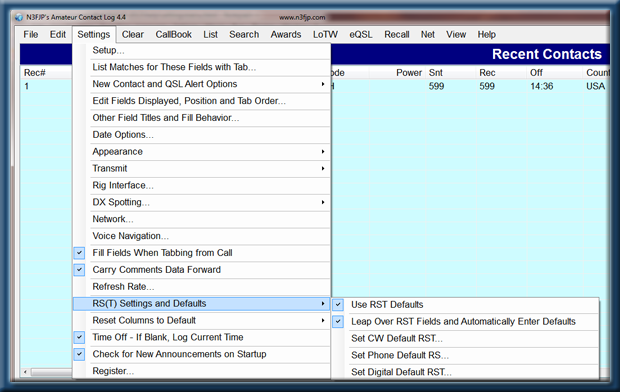Open the Recall menu
Viewport: 620px width, 392px height.
point(397,34)
